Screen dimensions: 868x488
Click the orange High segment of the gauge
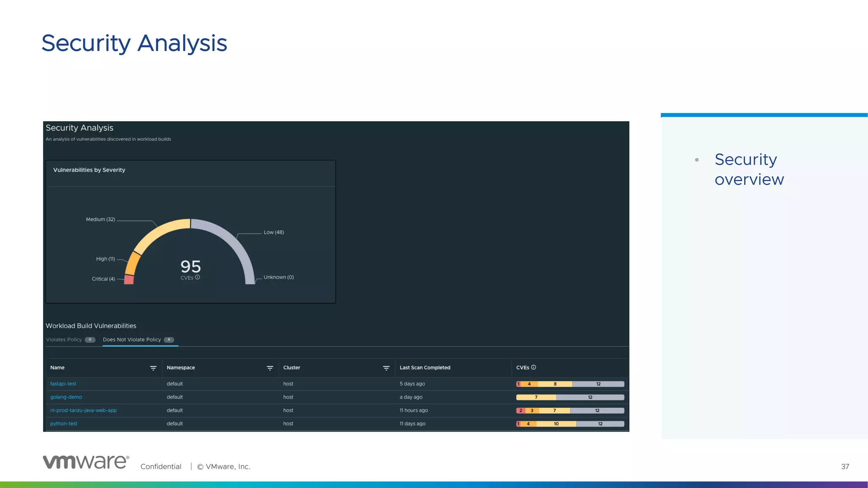pyautogui.click(x=133, y=263)
